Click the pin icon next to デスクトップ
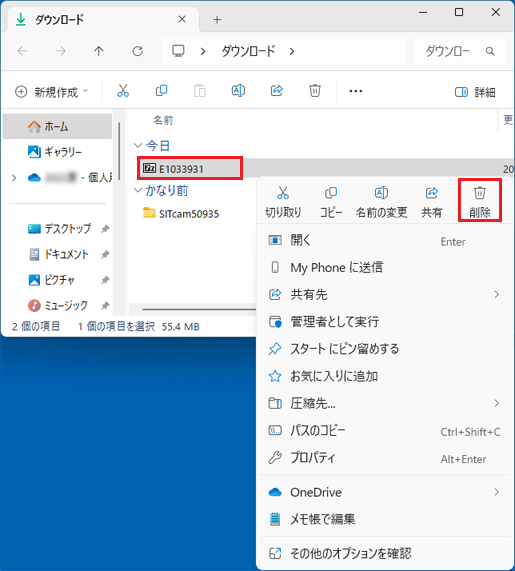Screen dimensions: 515x571 pyautogui.click(x=105, y=229)
